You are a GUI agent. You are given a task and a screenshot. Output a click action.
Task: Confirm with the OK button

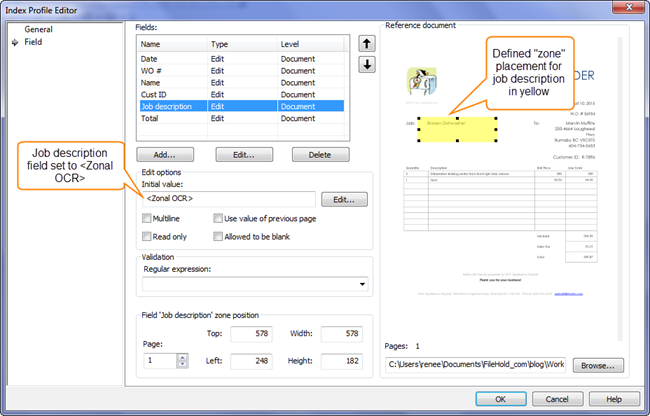(x=501, y=399)
